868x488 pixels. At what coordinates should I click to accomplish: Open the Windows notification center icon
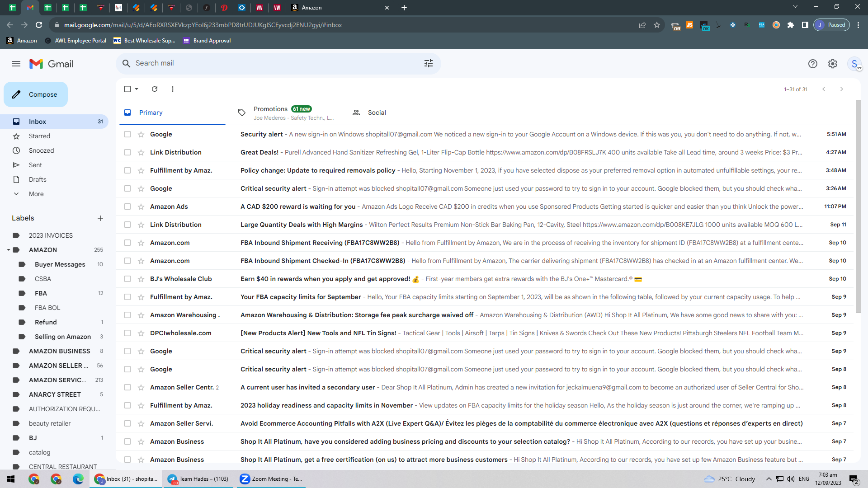[854, 479]
